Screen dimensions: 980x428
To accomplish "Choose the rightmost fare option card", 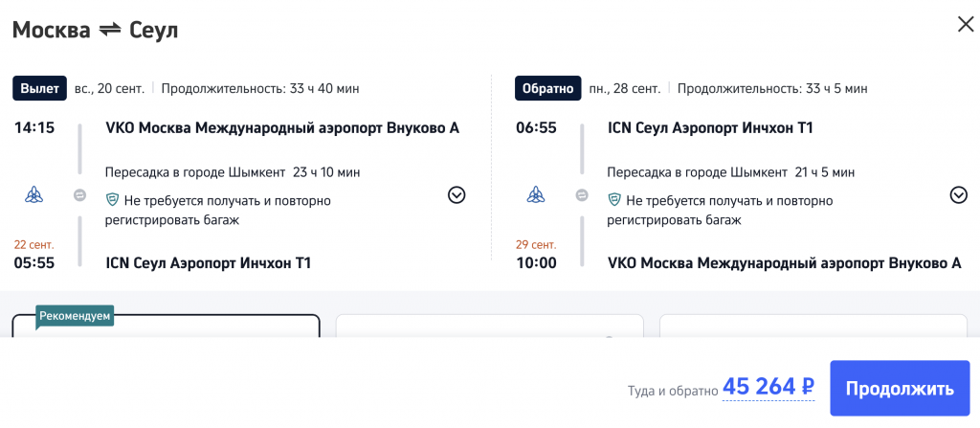I will point(813,326).
